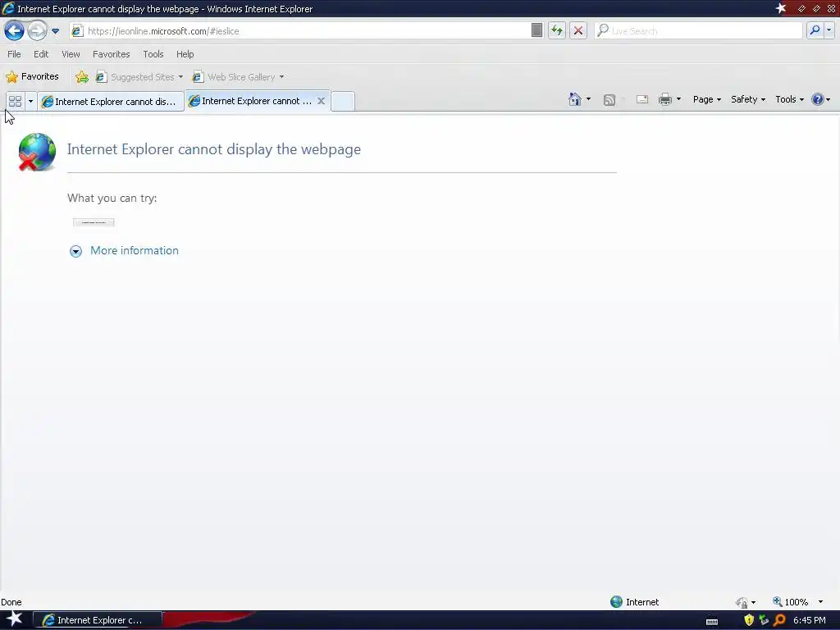Click the orange magnifier tray icon

pos(779,620)
